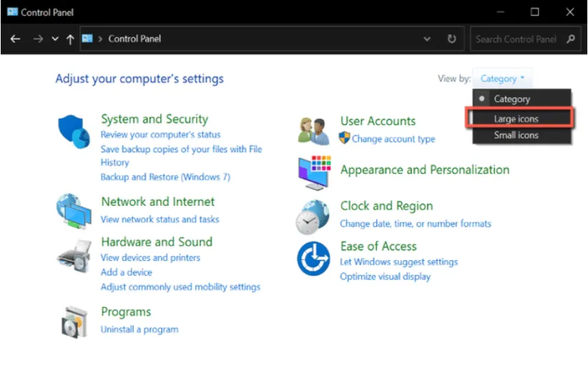Select Category view option
This screenshot has width=588, height=373.
tap(511, 99)
